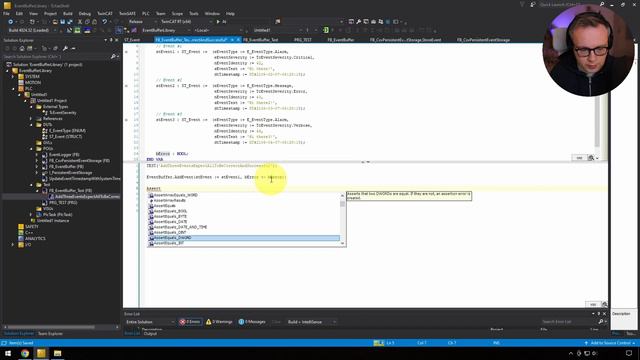Click Add to Source Control in status bar
Screen dimensions: 640x360
coord(610,343)
